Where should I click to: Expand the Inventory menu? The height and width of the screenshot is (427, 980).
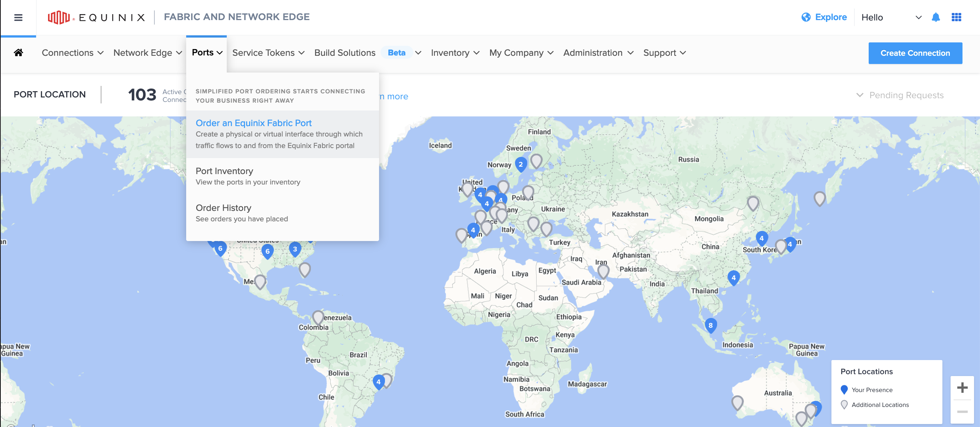[x=455, y=53]
